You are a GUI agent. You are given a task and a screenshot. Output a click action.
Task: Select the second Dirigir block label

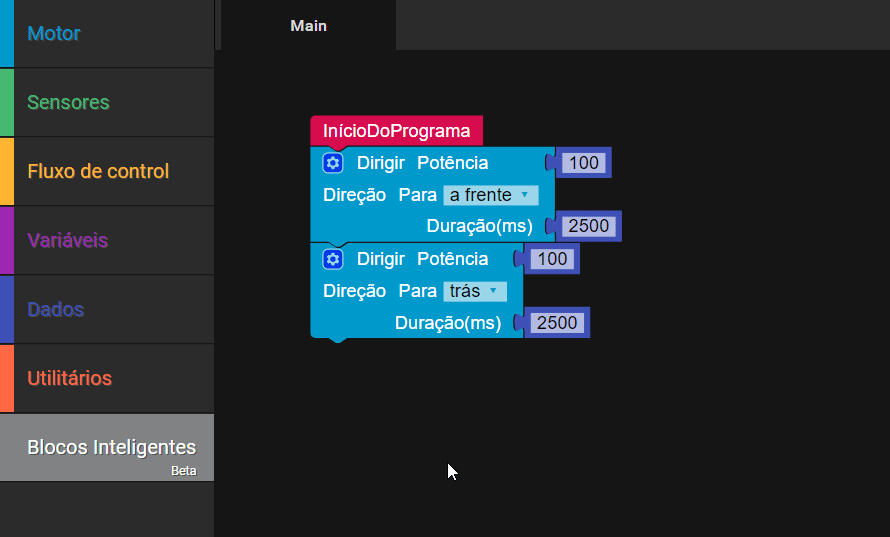click(x=380, y=259)
